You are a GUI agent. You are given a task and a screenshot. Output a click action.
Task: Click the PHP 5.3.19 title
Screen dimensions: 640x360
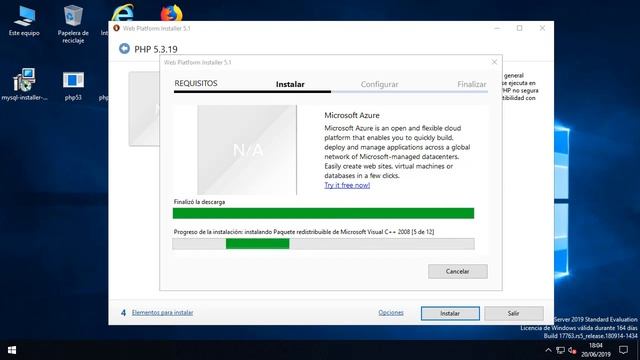(156, 49)
